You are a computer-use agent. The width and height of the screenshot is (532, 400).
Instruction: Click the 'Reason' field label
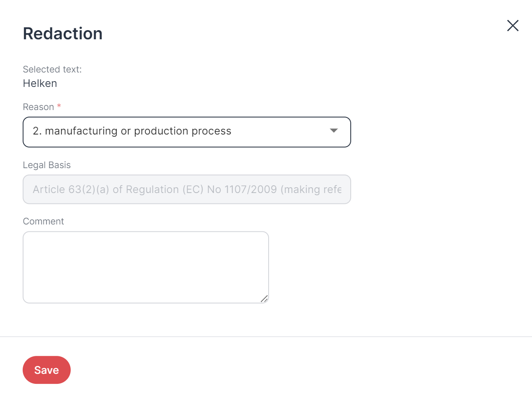[x=38, y=107]
